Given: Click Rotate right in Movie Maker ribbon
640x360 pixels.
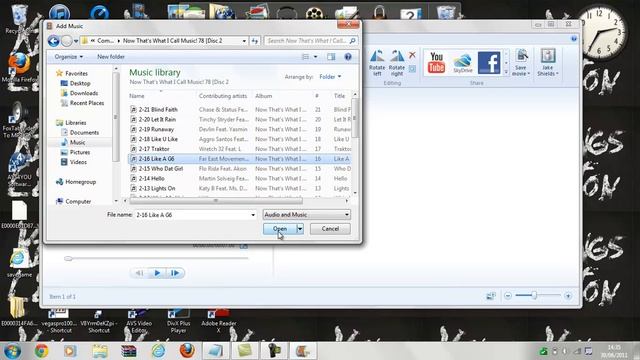Looking at the screenshot, I should [x=397, y=63].
